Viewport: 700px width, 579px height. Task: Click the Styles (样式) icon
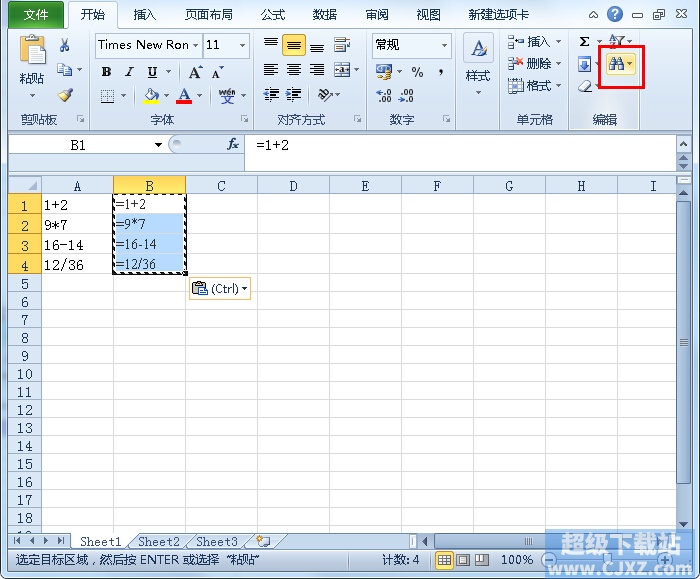pyautogui.click(x=478, y=60)
